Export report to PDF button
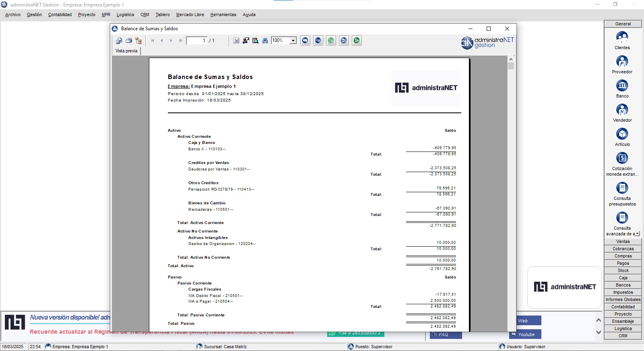 pyautogui.click(x=318, y=41)
